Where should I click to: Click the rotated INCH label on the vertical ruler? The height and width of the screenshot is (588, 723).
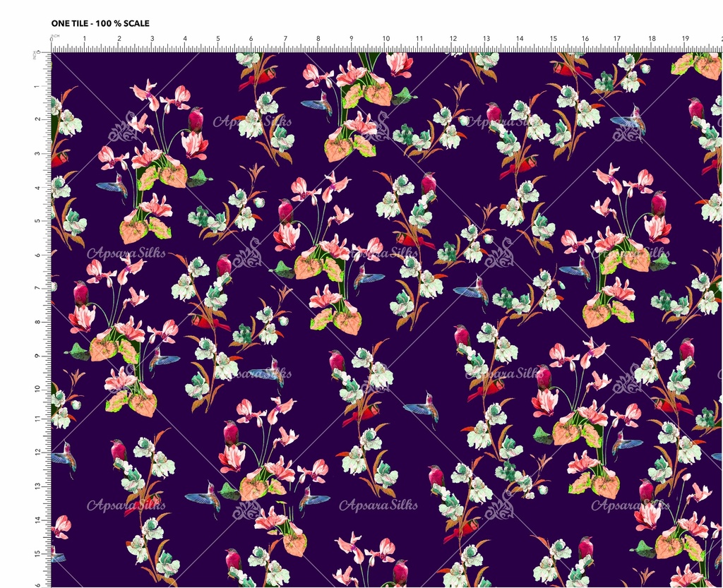35,55
